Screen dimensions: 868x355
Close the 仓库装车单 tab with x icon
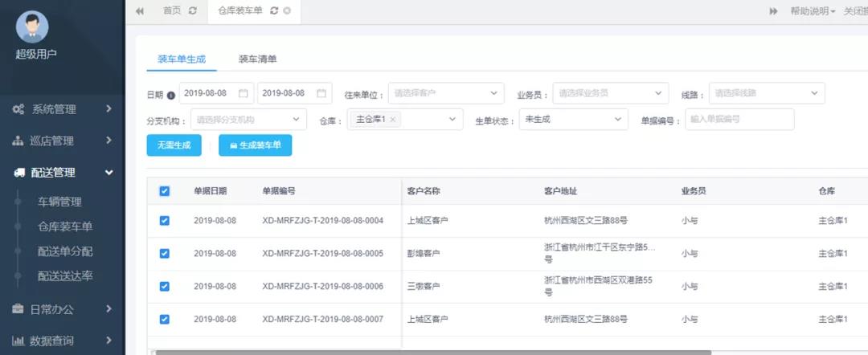tap(287, 10)
